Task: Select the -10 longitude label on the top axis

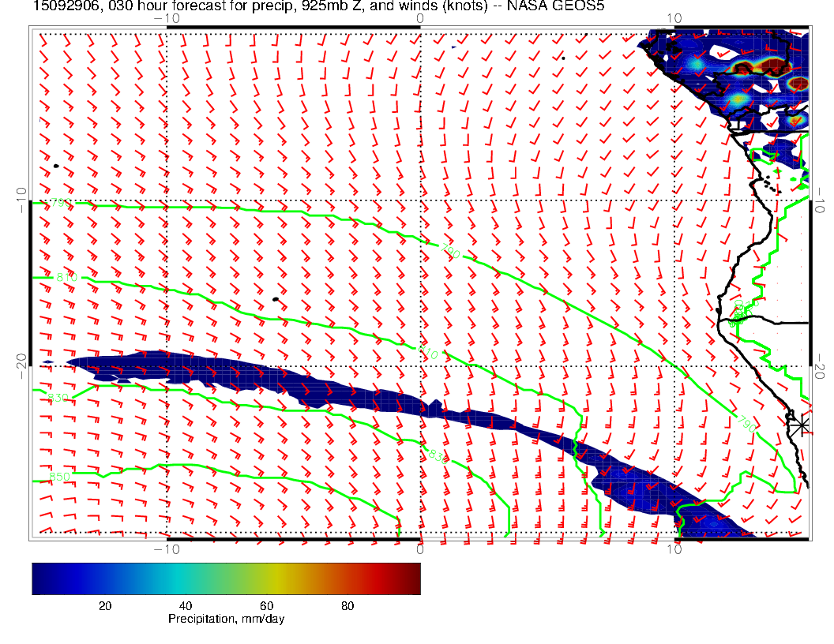Action: (x=167, y=17)
